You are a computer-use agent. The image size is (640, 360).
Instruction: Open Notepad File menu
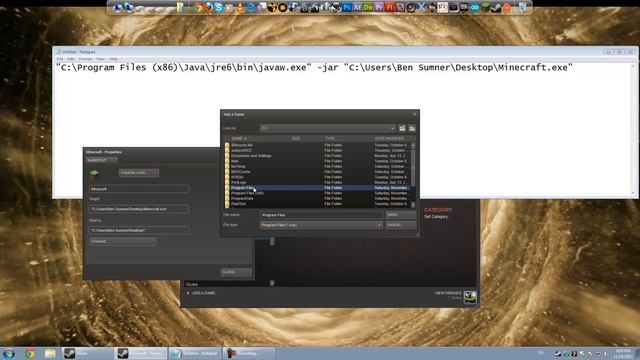(60, 59)
